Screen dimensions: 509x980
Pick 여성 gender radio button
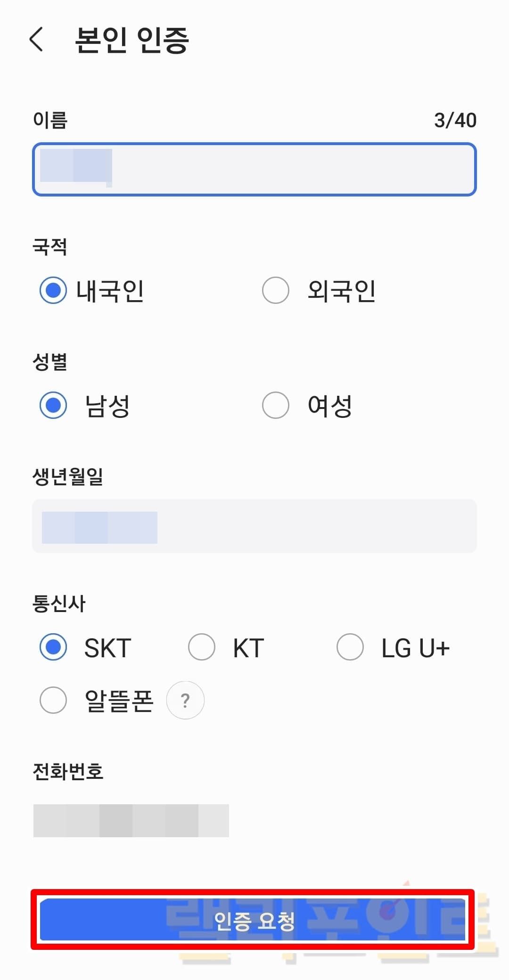276,405
